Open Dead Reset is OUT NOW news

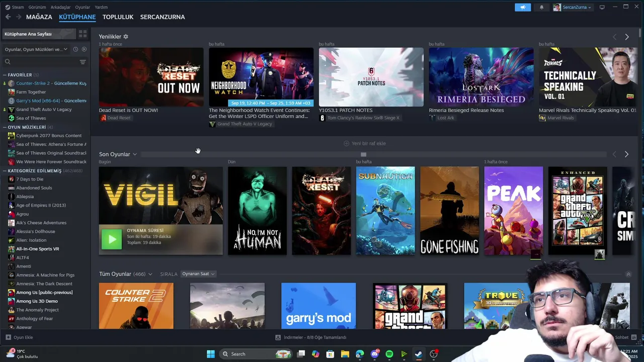click(151, 77)
